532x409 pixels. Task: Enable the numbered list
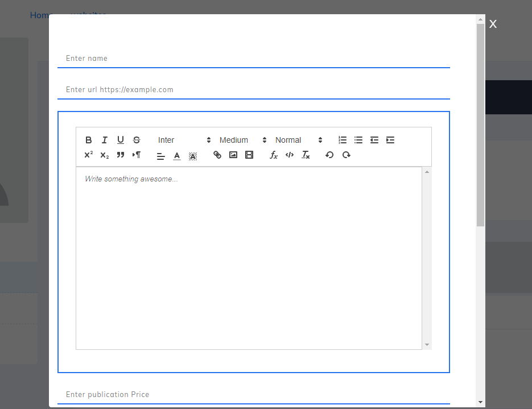pyautogui.click(x=342, y=139)
